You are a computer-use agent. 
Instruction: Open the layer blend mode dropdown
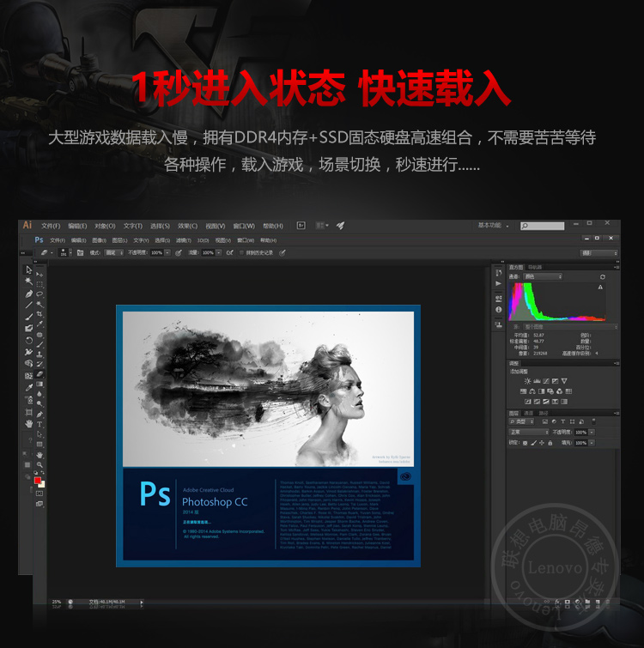(529, 432)
